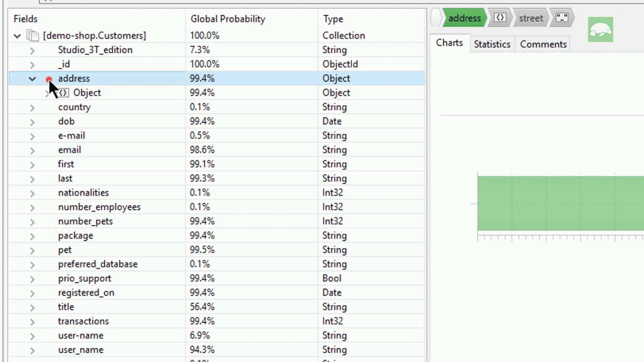Expand the nationalities field
Image resolution: width=644 pixels, height=362 pixels.
[x=32, y=193]
